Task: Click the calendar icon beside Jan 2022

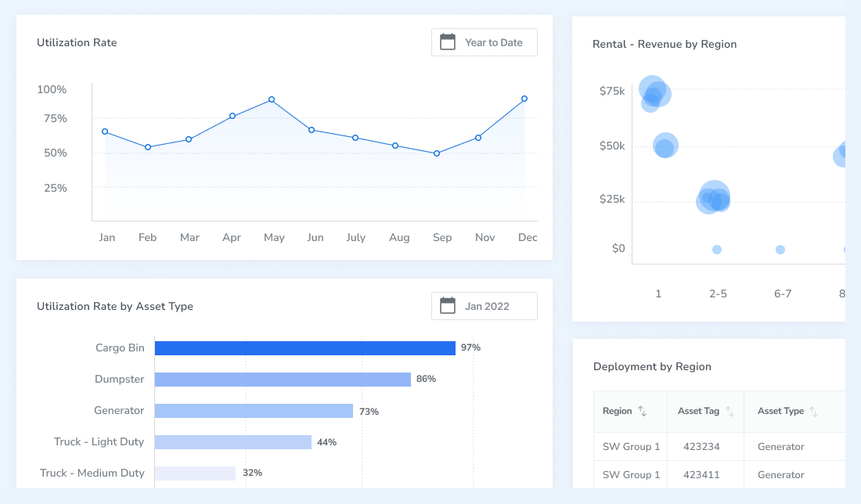Action: tap(448, 306)
